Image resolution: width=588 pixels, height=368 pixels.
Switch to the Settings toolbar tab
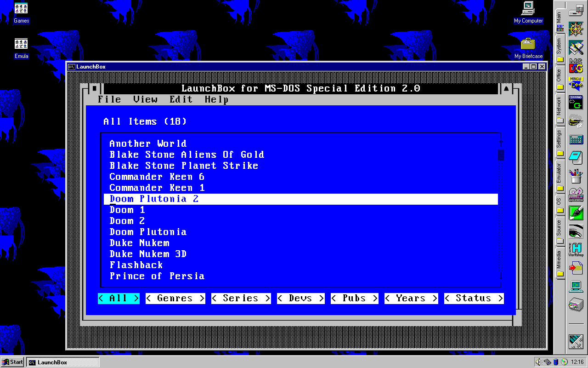coord(560,143)
